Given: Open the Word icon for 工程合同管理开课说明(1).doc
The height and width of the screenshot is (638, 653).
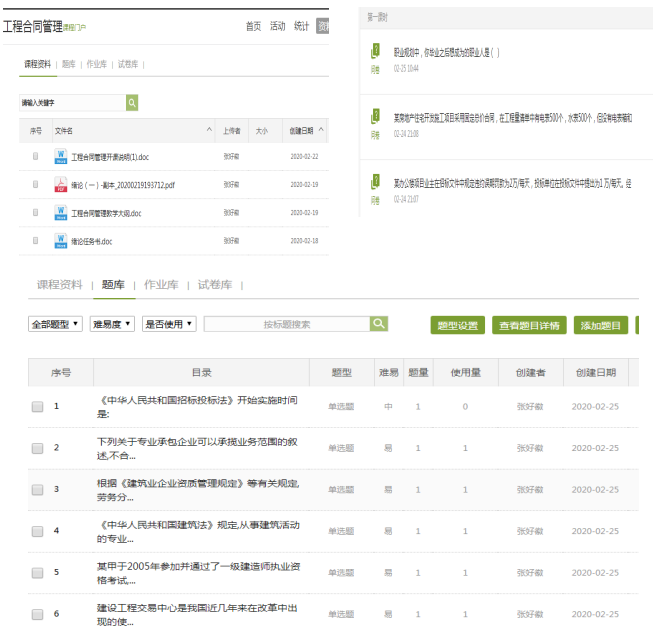Looking at the screenshot, I should coord(60,156).
